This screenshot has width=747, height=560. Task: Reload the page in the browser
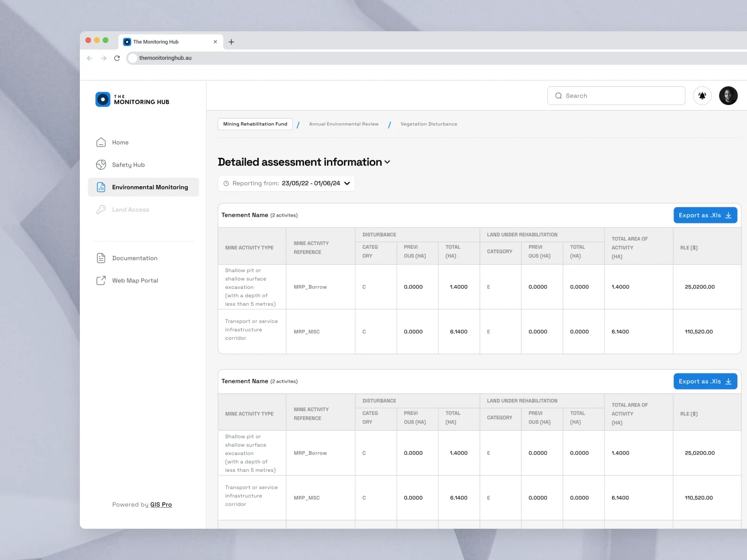pyautogui.click(x=117, y=58)
